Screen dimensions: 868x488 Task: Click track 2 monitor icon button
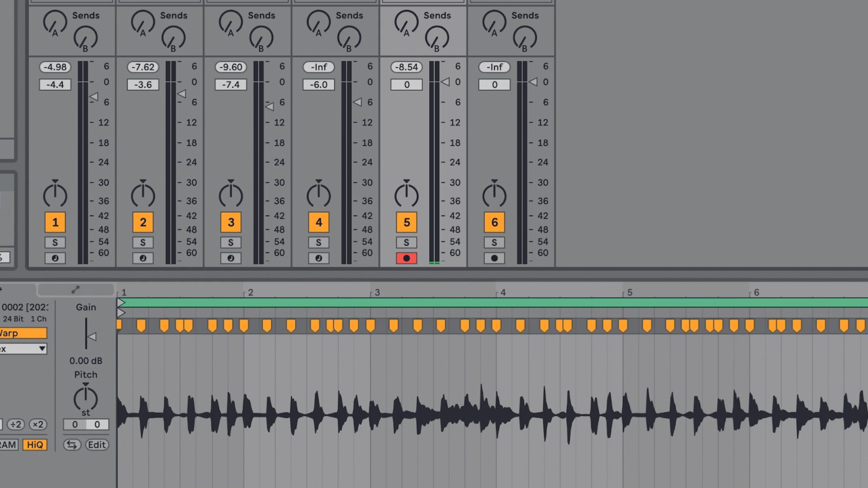(143, 258)
